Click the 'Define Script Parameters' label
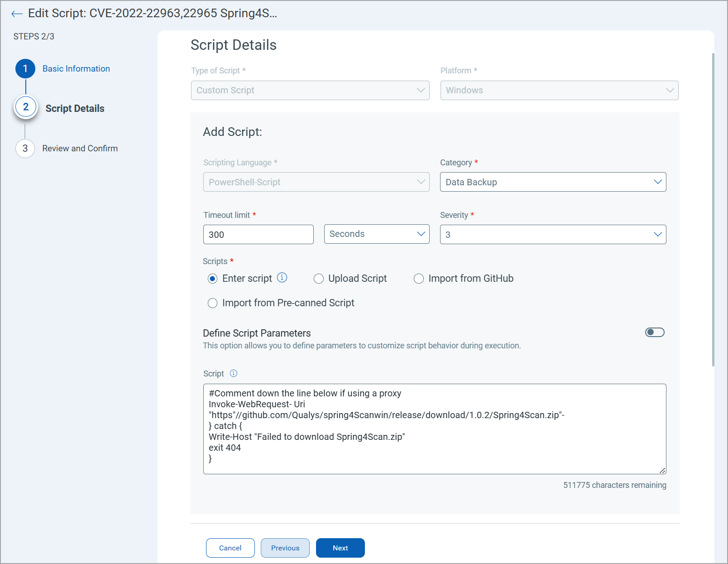 pyautogui.click(x=257, y=333)
